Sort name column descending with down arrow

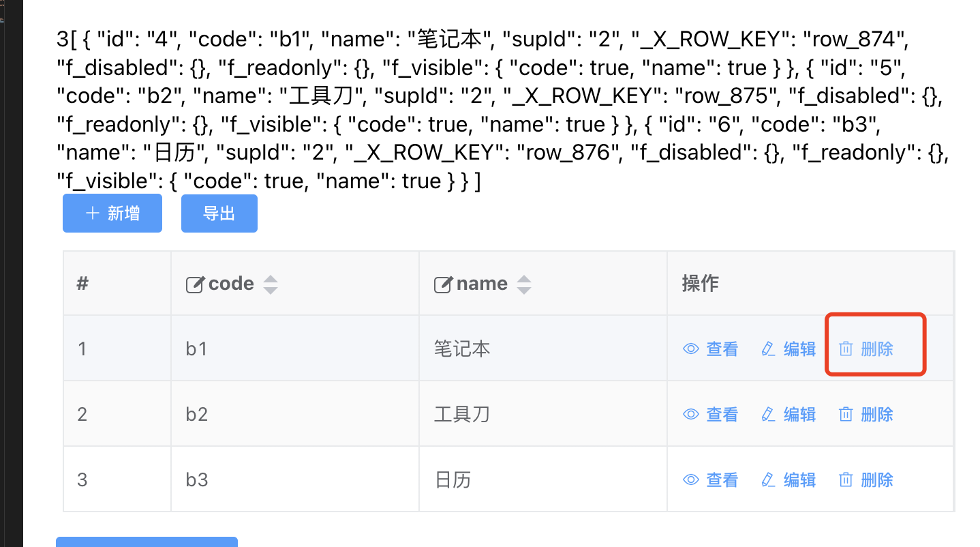[x=523, y=290]
